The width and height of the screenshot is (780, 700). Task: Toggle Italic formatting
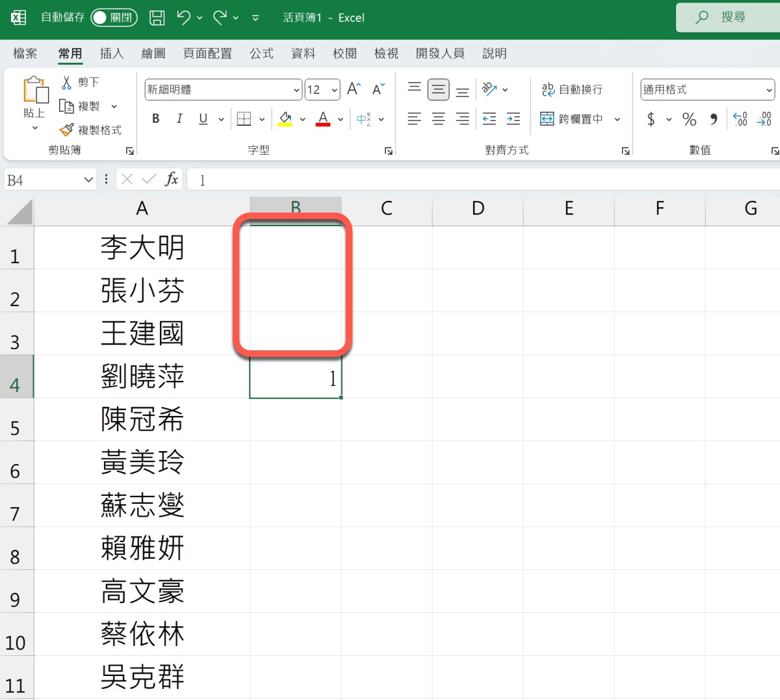[x=179, y=119]
